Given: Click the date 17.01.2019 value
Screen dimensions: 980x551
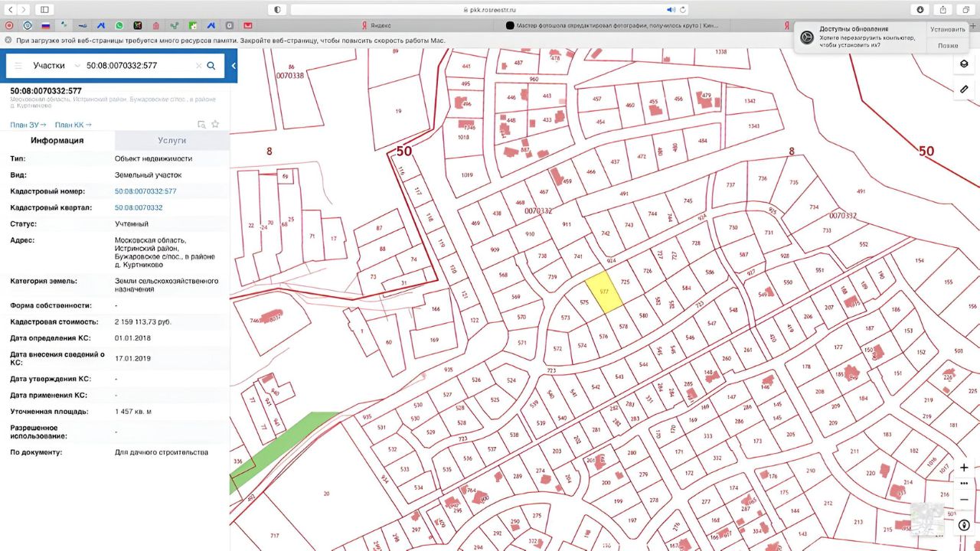Looking at the screenshot, I should click(x=133, y=358).
